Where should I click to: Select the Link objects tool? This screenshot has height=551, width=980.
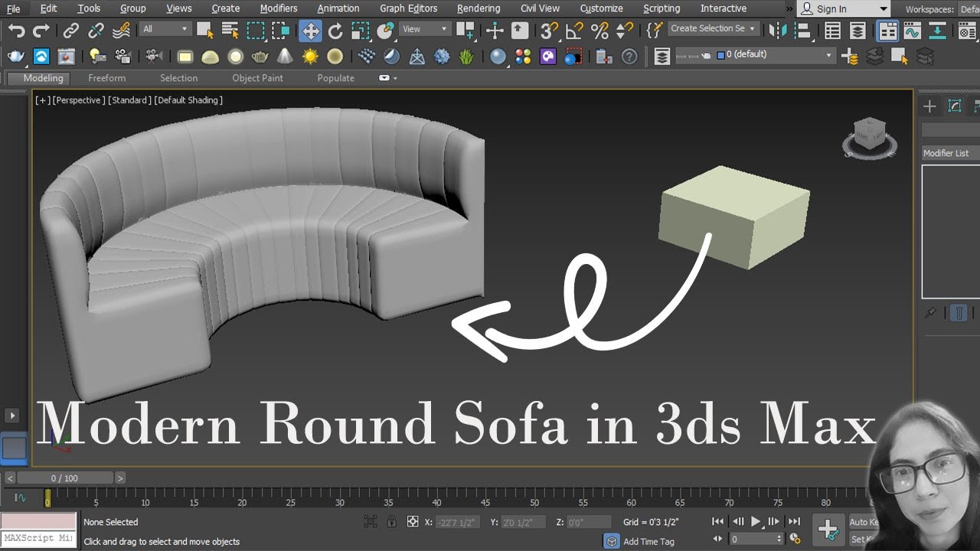click(x=70, y=31)
